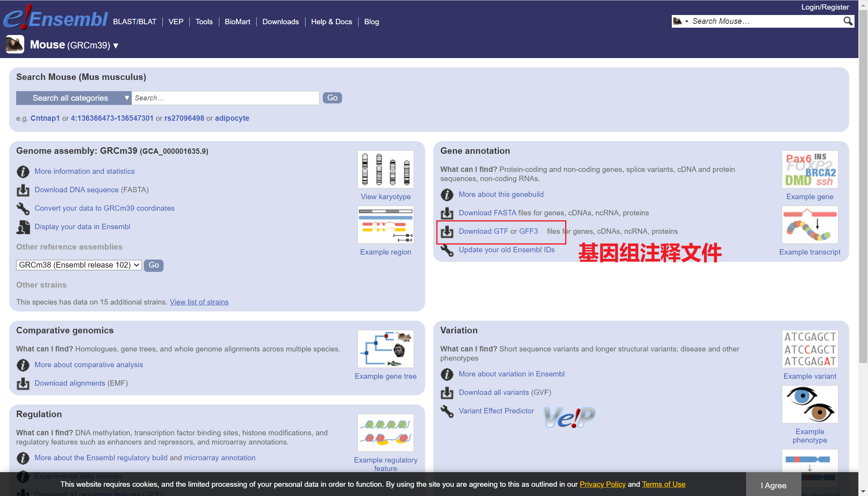Open Help & Docs in top menu
The width and height of the screenshot is (868, 496).
coord(331,22)
